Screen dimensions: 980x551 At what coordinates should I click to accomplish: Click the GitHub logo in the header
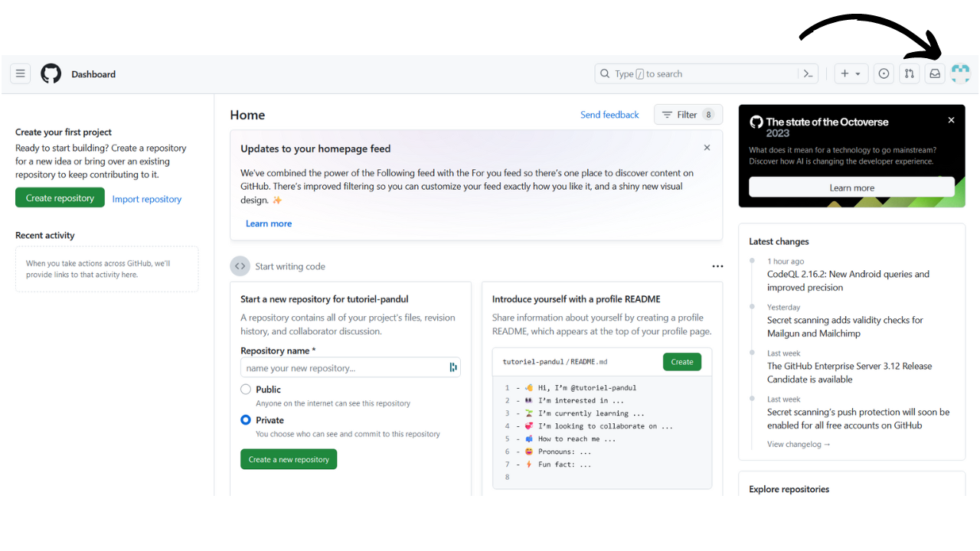pos(51,73)
